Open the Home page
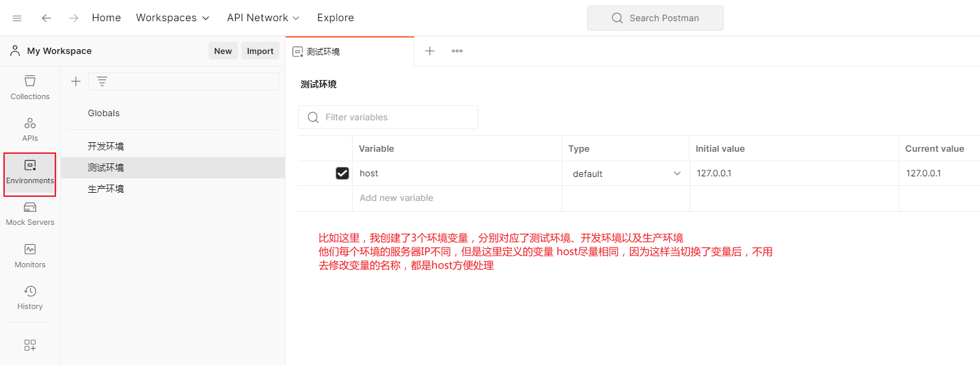The width and height of the screenshot is (980, 365). [x=107, y=18]
